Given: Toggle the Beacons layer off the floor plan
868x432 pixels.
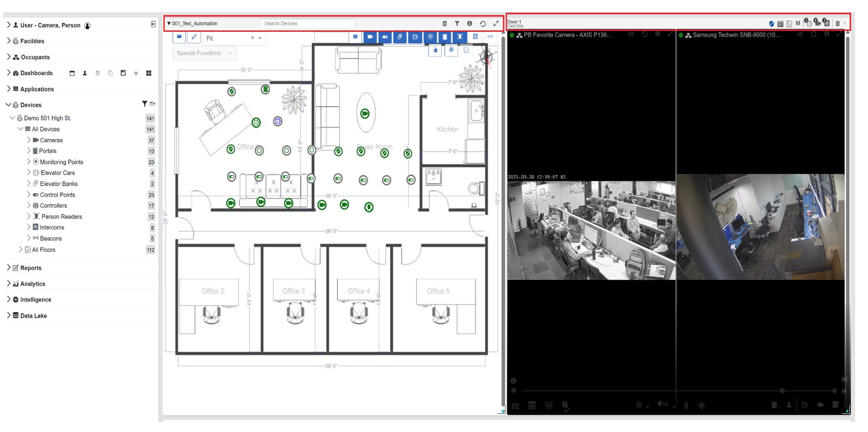Looking at the screenshot, I should pyautogui.click(x=490, y=37).
